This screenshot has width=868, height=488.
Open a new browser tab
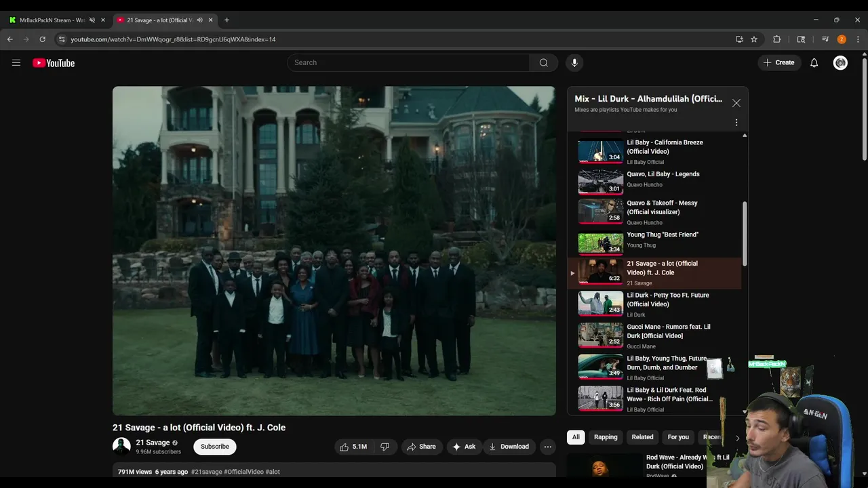(x=226, y=20)
